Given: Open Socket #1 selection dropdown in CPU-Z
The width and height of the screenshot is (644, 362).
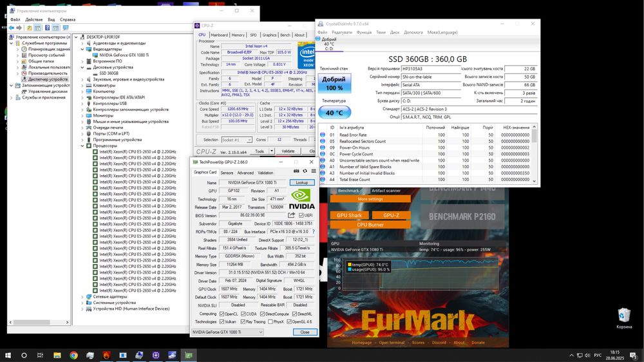Looking at the screenshot, I should 236,140.
